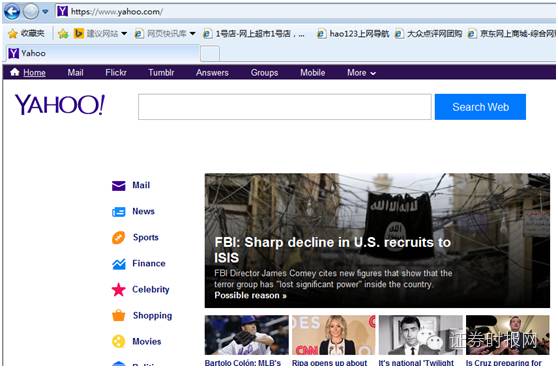Open Tumblr in top navbar

point(161,73)
